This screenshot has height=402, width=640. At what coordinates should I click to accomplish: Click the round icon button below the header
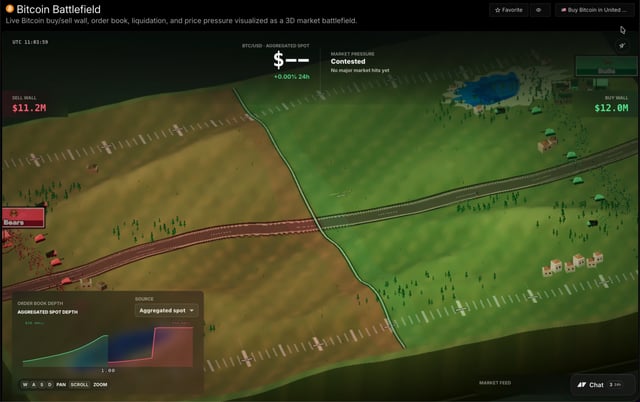coord(622,45)
